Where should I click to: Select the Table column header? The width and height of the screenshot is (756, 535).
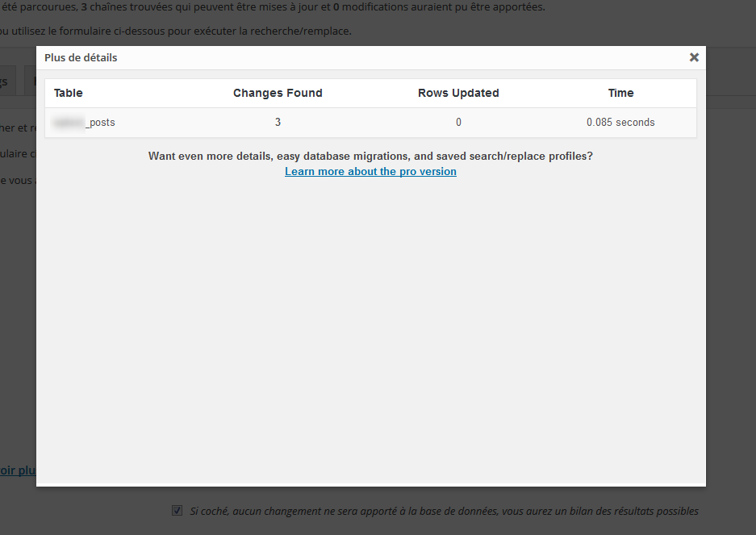(68, 93)
